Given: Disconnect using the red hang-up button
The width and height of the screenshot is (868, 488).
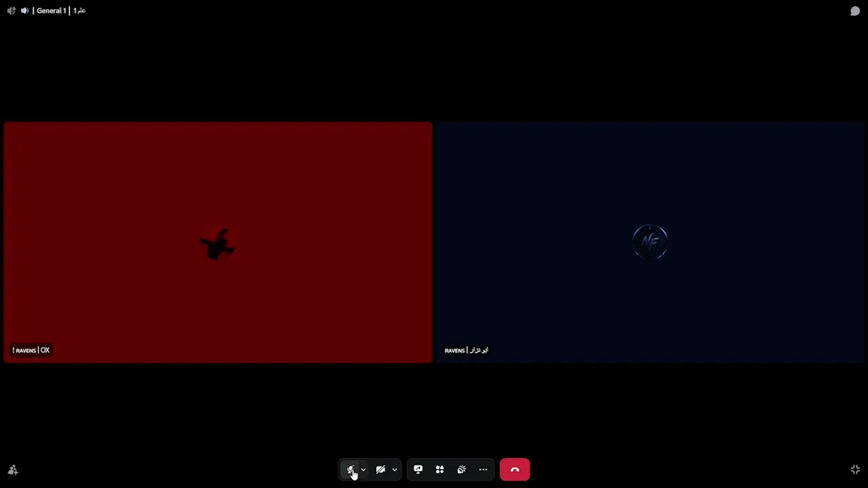Looking at the screenshot, I should [515, 470].
